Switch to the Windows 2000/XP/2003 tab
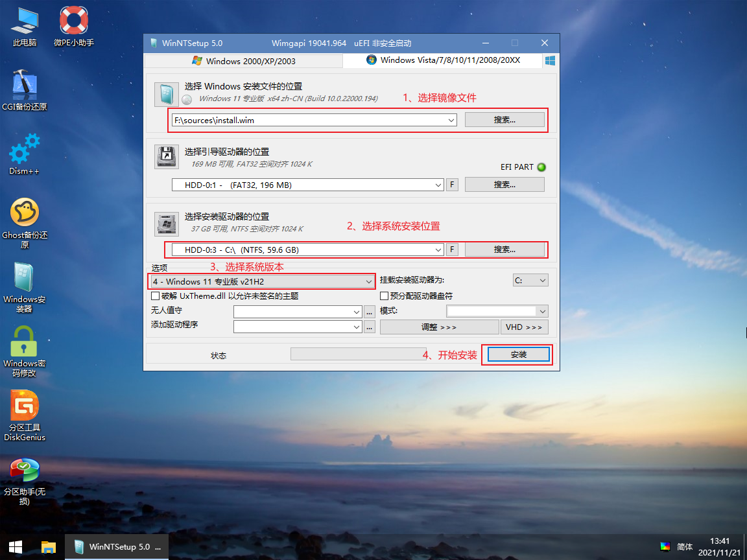 coord(243,61)
